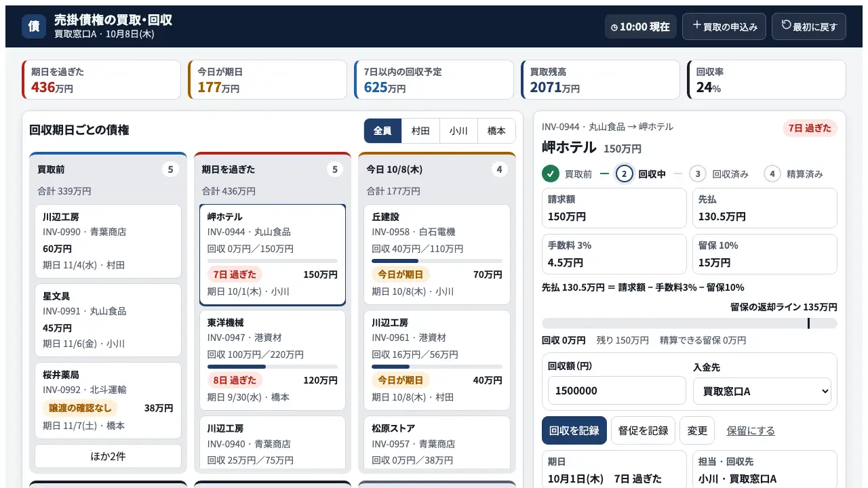Click the 今日が期日 badge on 丘建設 card

[401, 274]
